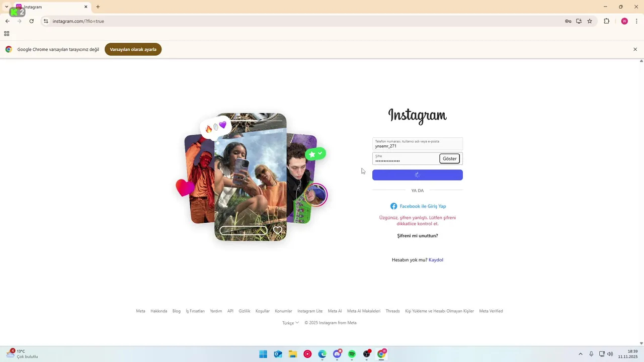
Task: Set Chrome as default browser button
Action: point(133,49)
